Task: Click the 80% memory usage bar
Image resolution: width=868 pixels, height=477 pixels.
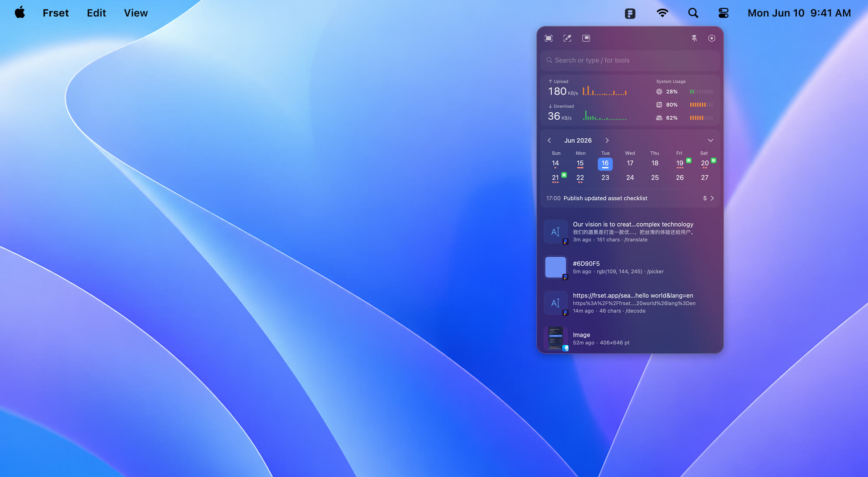Action: click(x=701, y=105)
